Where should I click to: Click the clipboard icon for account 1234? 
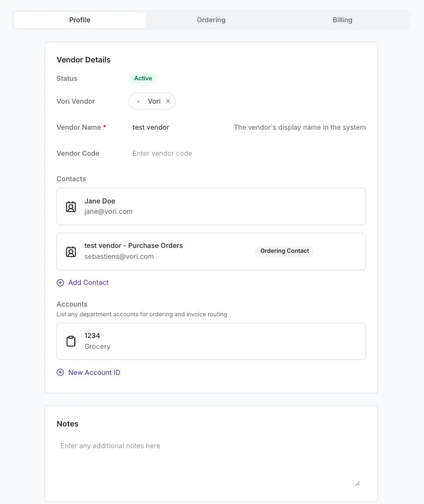(x=71, y=341)
